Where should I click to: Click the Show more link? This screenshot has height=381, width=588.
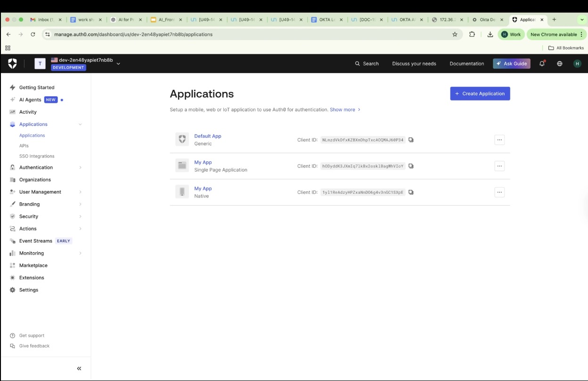click(343, 109)
